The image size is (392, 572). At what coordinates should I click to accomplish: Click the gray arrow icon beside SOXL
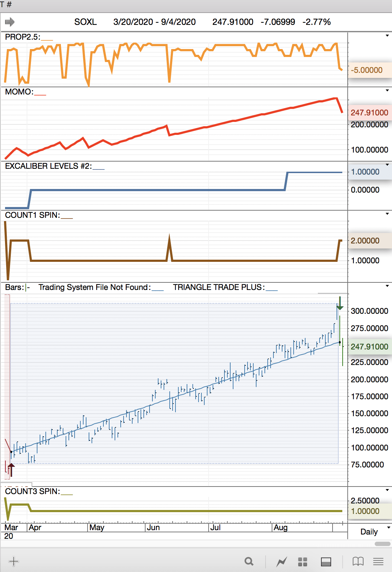pyautogui.click(x=10, y=22)
